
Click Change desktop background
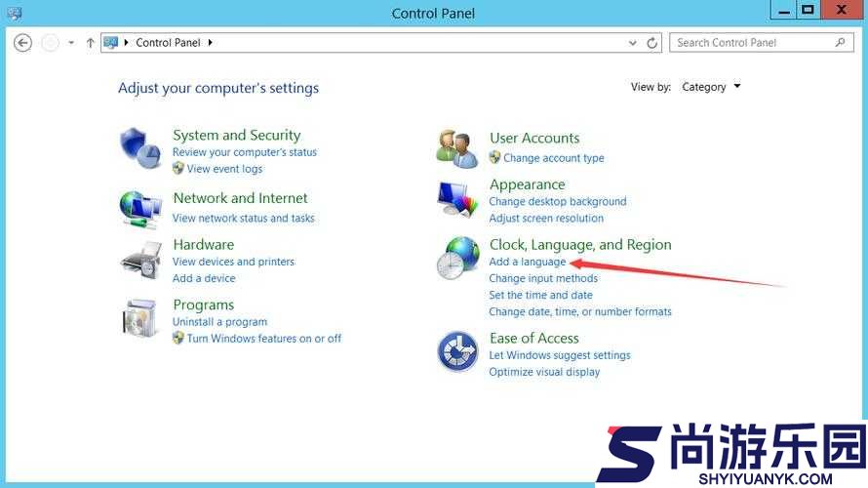click(x=558, y=201)
